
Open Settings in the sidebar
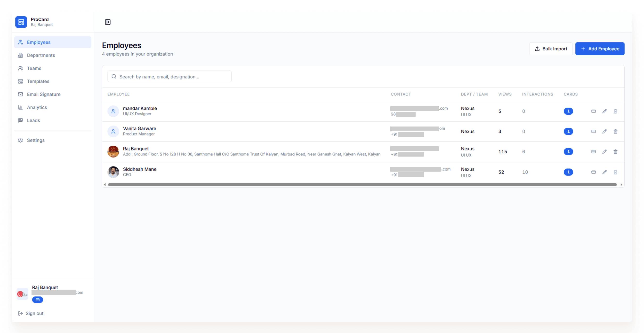(x=53, y=140)
